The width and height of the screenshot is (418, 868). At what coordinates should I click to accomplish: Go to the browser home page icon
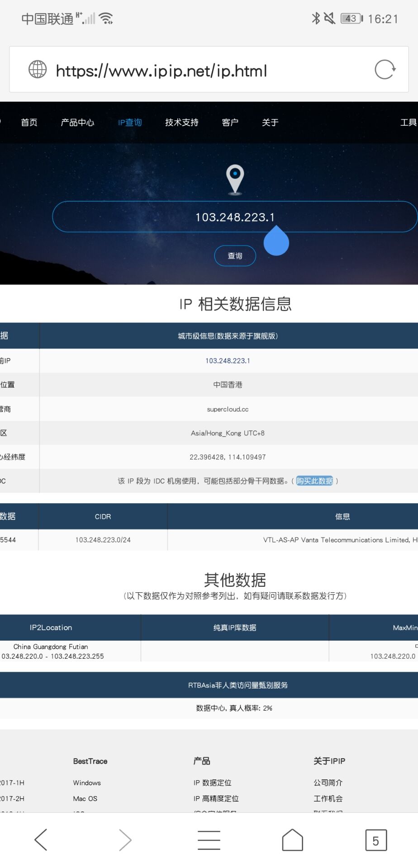pos(292,840)
